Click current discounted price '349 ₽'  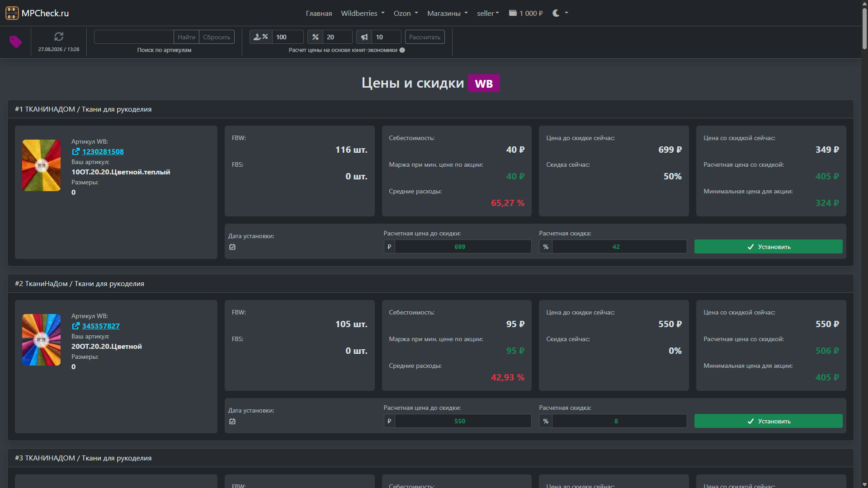827,150
